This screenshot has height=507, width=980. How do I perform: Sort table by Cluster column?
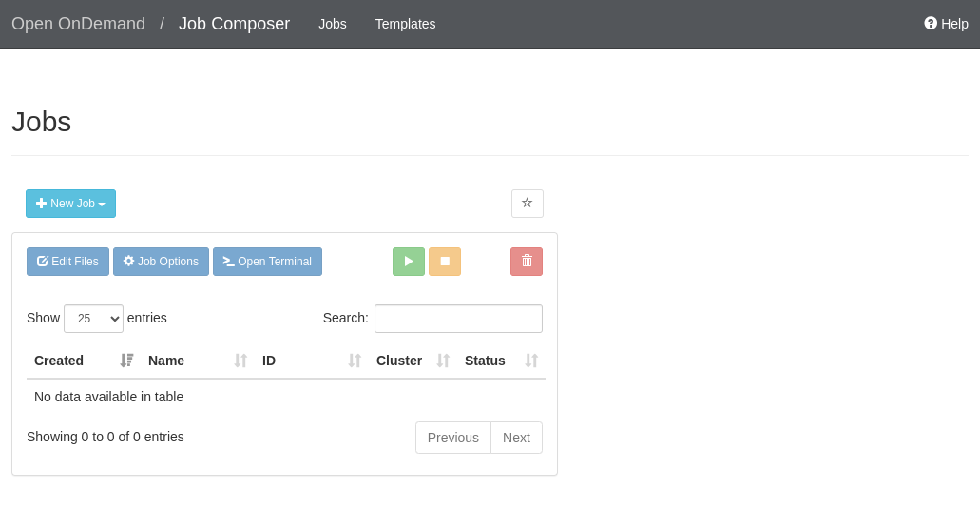(x=413, y=361)
